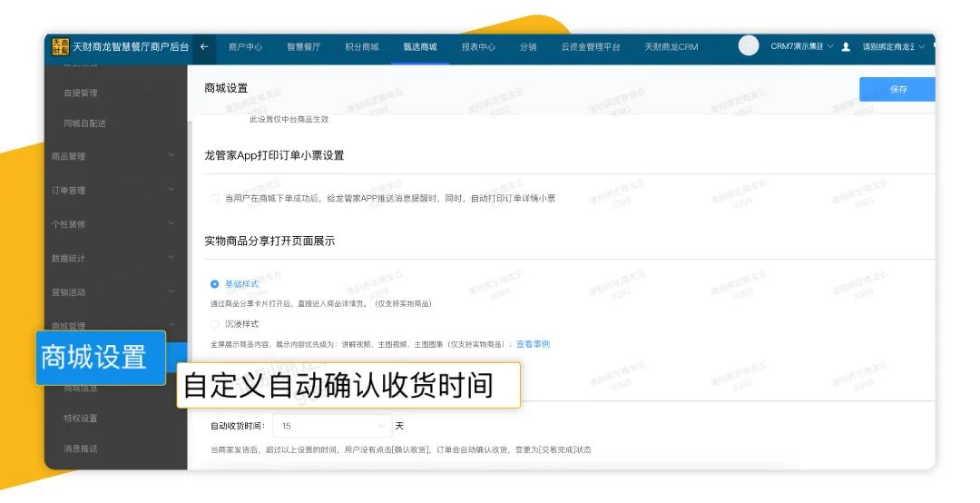Image resolution: width=980 pixels, height=503 pixels.
Task: Click the 龙管家App打印订单小票设置 heading
Action: coord(274,155)
